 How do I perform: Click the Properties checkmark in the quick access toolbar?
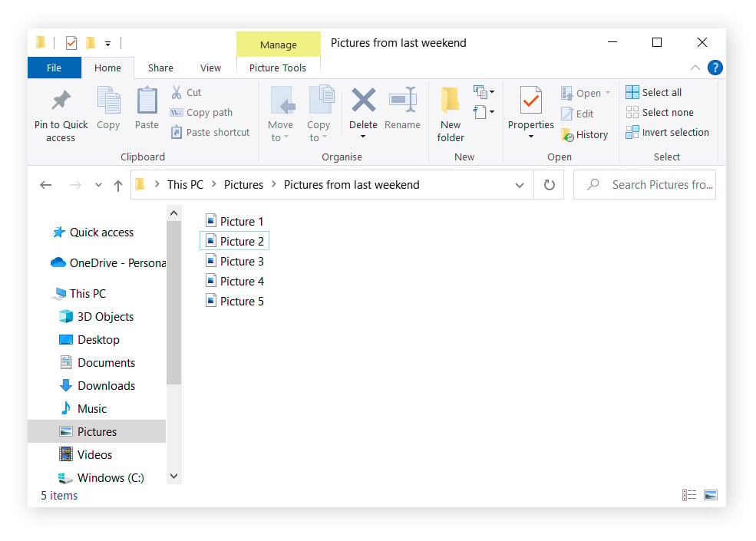(x=71, y=43)
